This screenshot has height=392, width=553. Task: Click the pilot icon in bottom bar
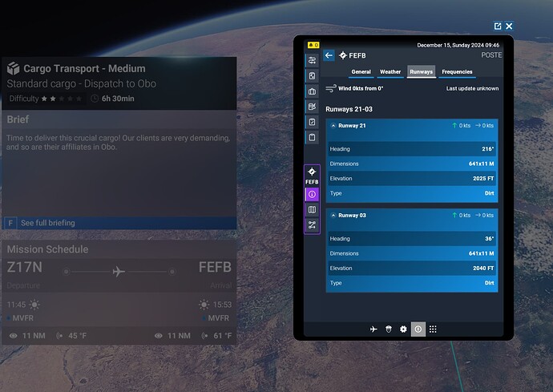(x=388, y=329)
